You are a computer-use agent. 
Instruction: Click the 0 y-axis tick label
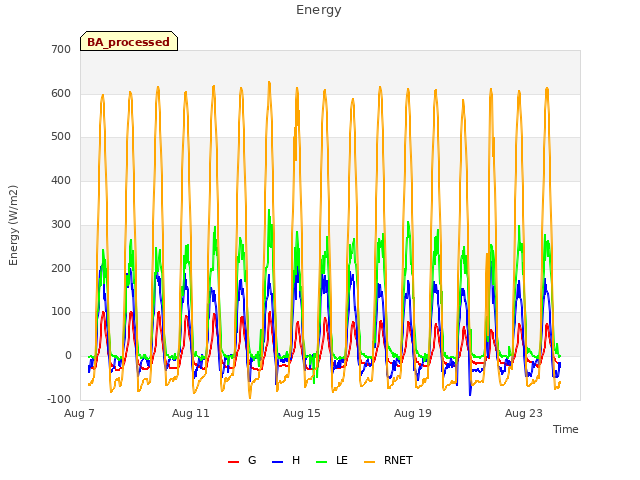tap(68, 356)
